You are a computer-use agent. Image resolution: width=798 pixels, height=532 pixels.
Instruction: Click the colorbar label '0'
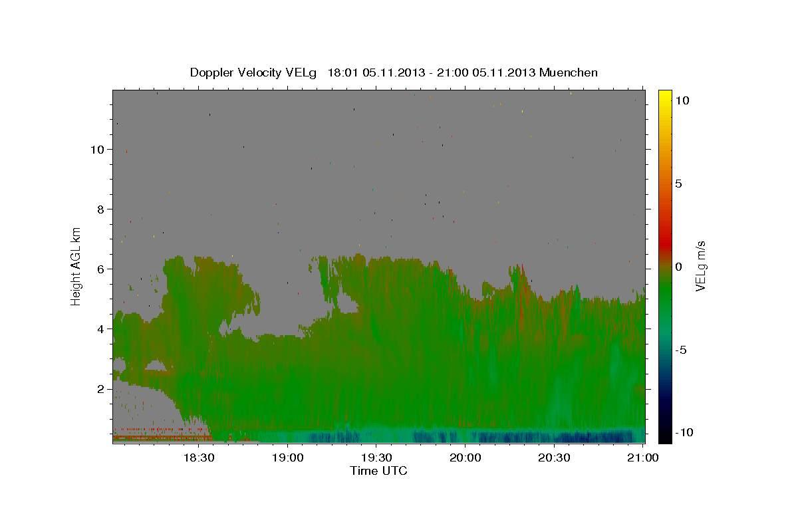678,267
